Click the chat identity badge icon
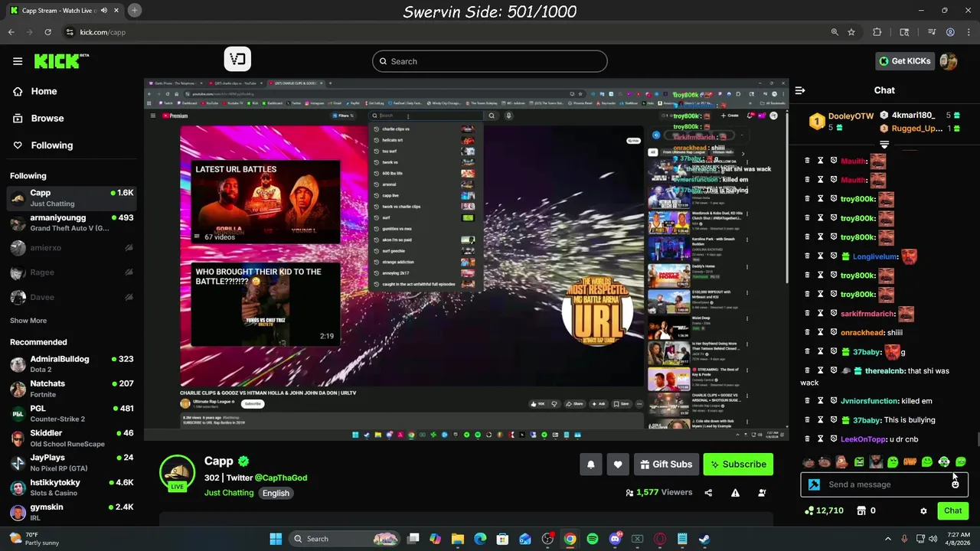This screenshot has height=551, width=980. click(x=814, y=484)
